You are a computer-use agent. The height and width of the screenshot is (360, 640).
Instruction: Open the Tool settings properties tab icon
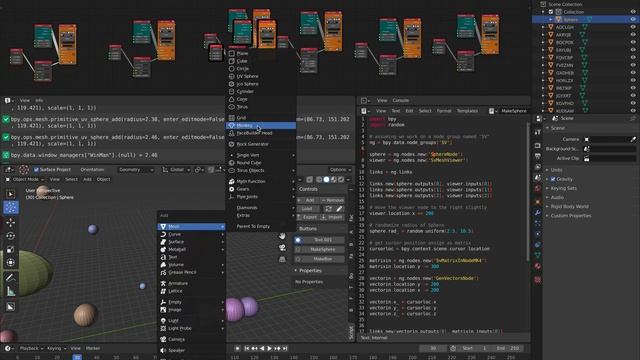[x=538, y=132]
